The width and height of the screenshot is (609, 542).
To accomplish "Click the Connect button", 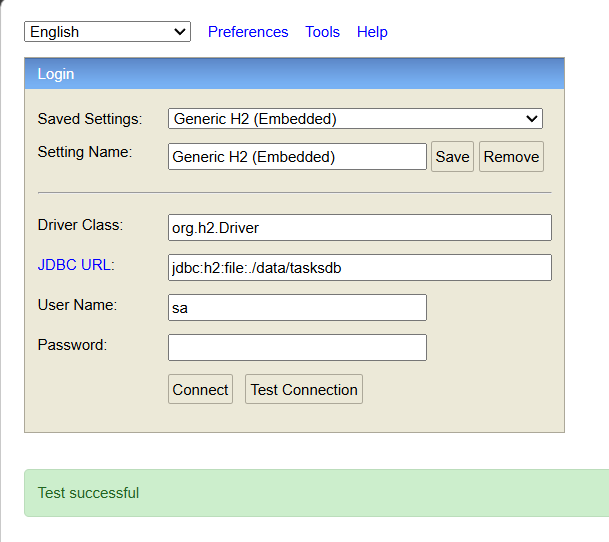I will [x=200, y=390].
